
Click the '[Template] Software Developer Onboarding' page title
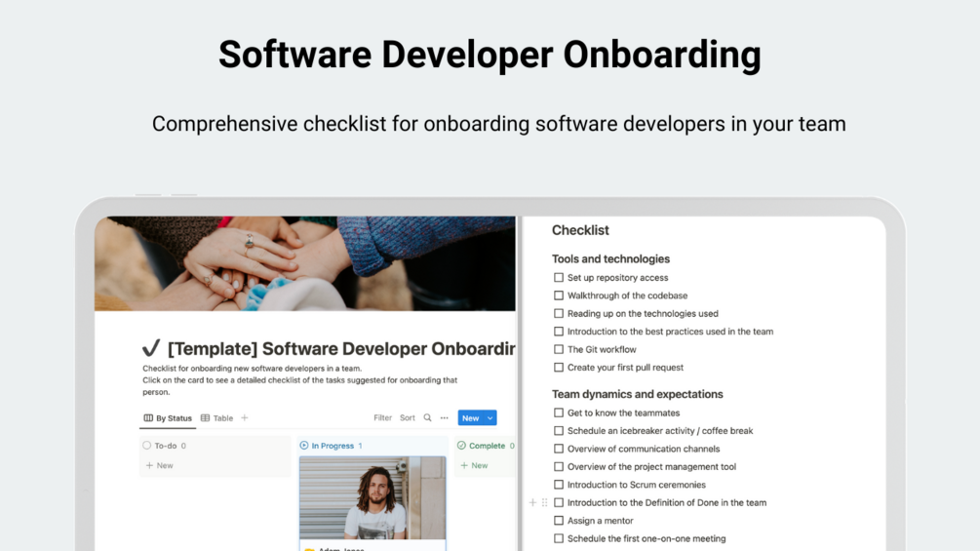[x=341, y=348]
